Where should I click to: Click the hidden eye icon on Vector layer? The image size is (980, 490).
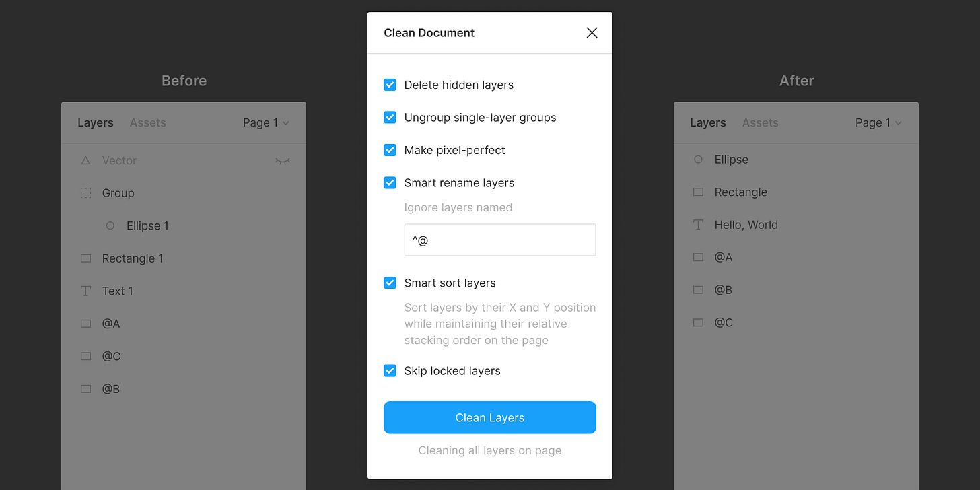[x=283, y=161]
